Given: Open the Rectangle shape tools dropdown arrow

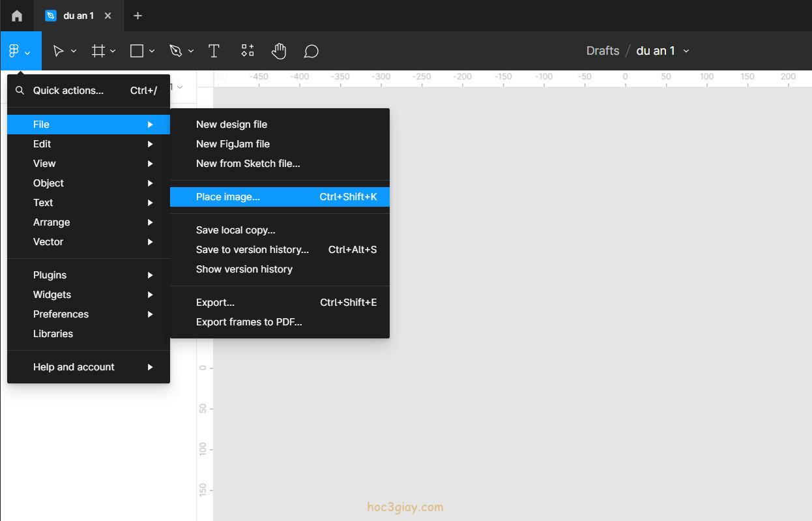Looking at the screenshot, I should click(152, 51).
